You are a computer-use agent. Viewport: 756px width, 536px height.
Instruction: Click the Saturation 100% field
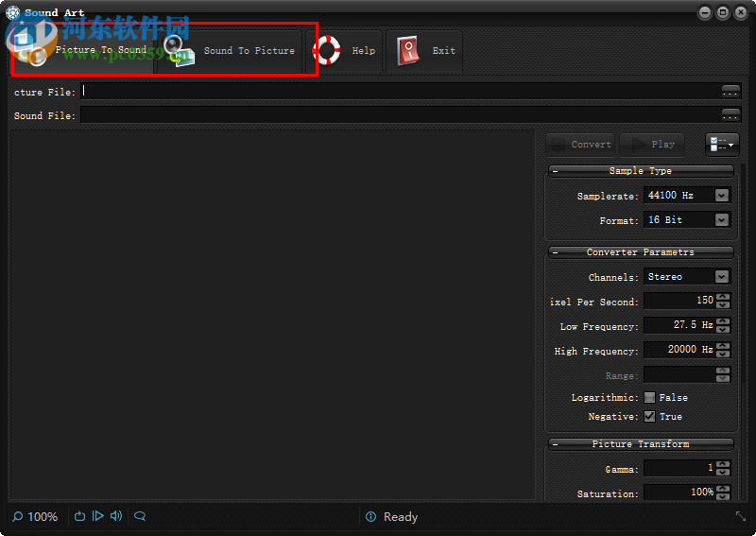(x=679, y=493)
